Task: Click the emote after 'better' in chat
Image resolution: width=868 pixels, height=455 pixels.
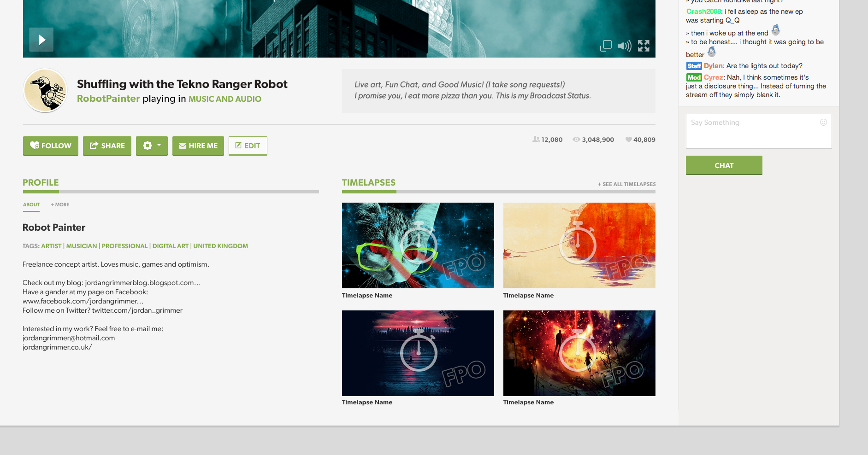Action: 712,52
